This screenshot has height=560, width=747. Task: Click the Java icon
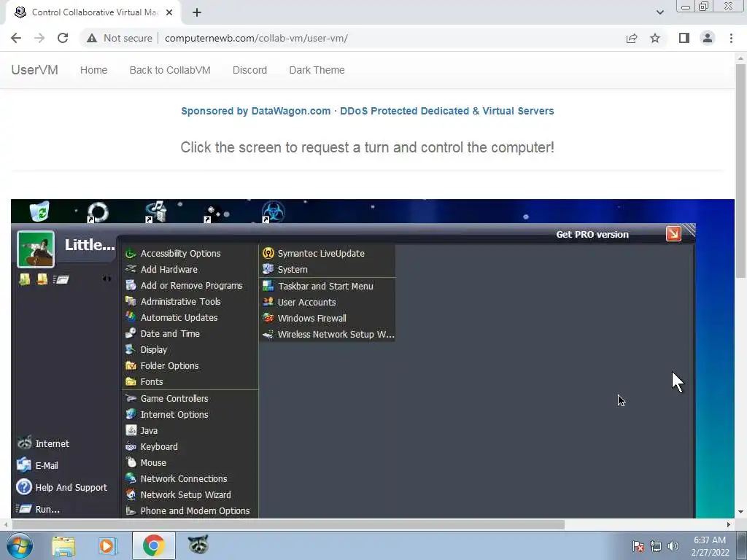[131, 430]
